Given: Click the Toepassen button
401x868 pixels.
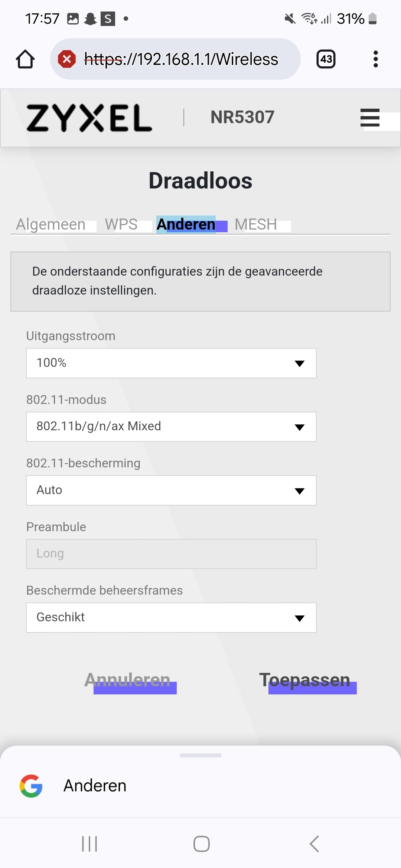Looking at the screenshot, I should coord(305,680).
